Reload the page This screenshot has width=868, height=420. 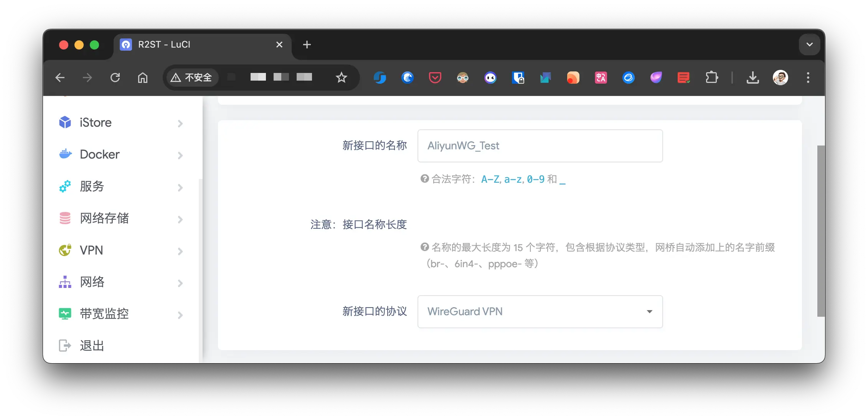tap(115, 78)
